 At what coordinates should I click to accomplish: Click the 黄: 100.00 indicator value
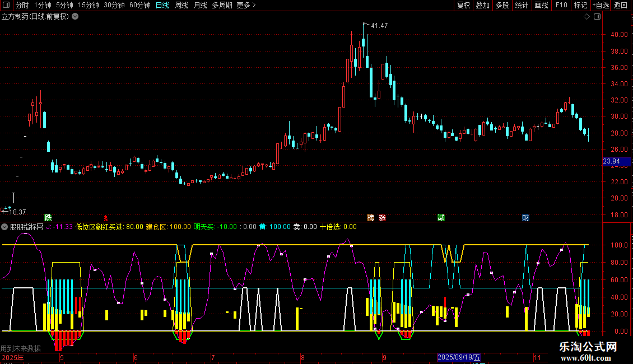pos(275,227)
